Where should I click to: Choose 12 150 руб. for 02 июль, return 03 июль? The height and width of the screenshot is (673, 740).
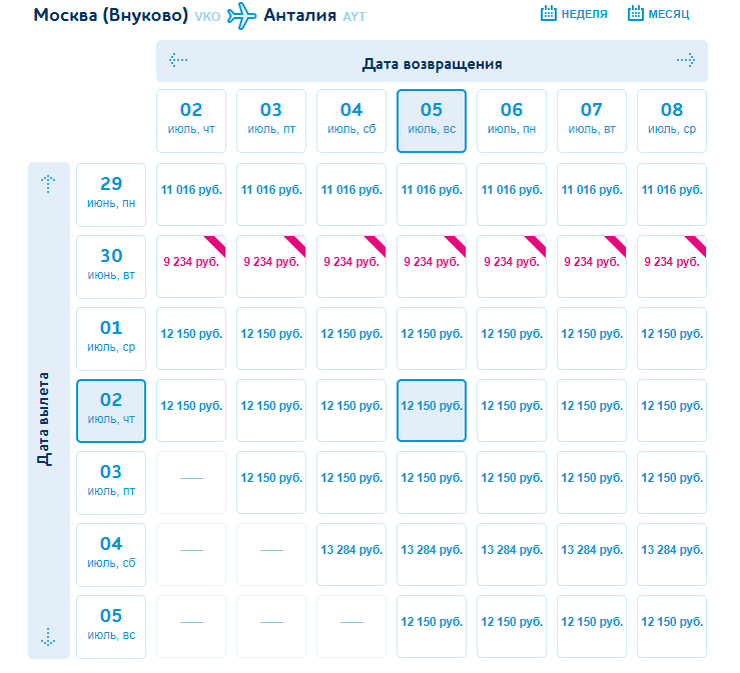click(271, 411)
